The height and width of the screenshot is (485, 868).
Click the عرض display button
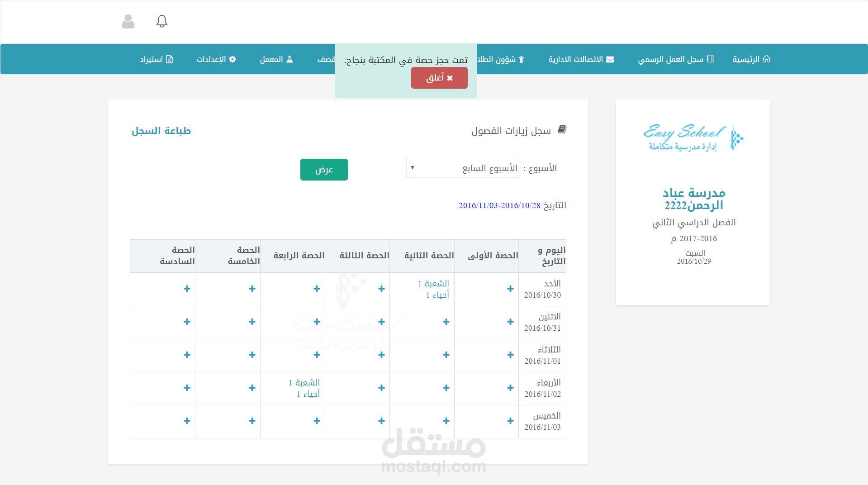pyautogui.click(x=324, y=170)
